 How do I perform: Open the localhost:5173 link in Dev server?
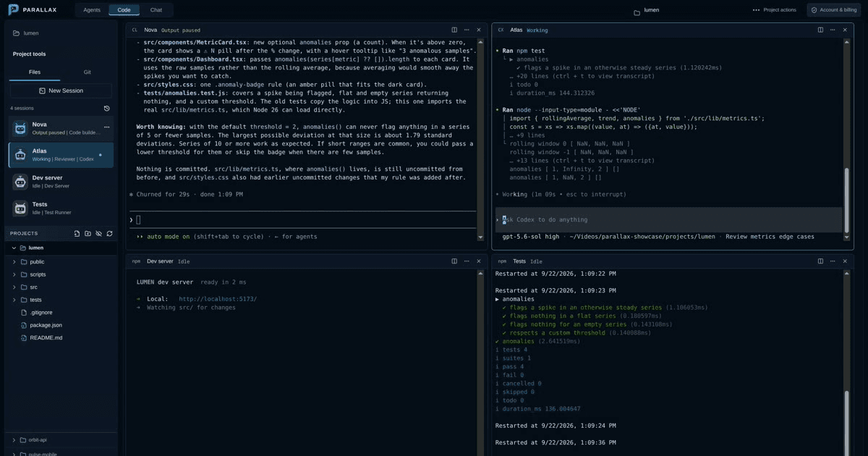point(218,299)
